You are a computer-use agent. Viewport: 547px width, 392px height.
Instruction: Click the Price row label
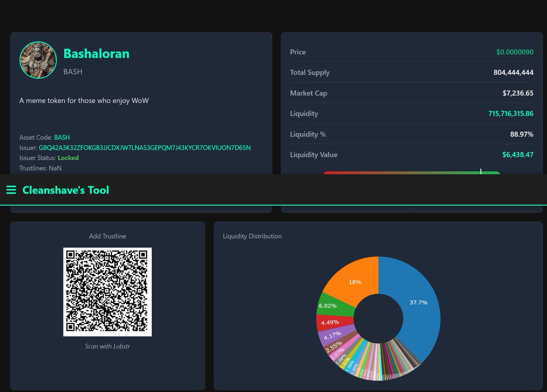(298, 52)
